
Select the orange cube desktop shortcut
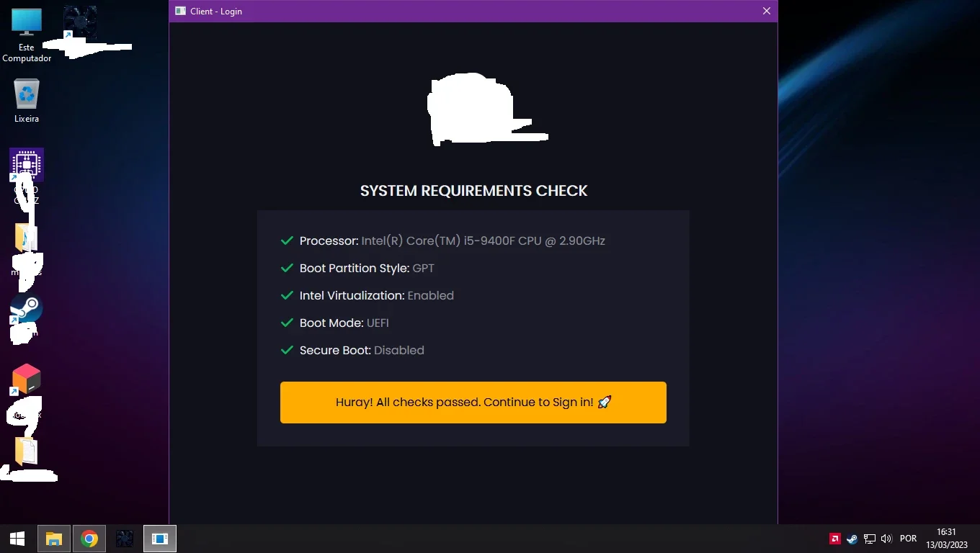tap(27, 379)
